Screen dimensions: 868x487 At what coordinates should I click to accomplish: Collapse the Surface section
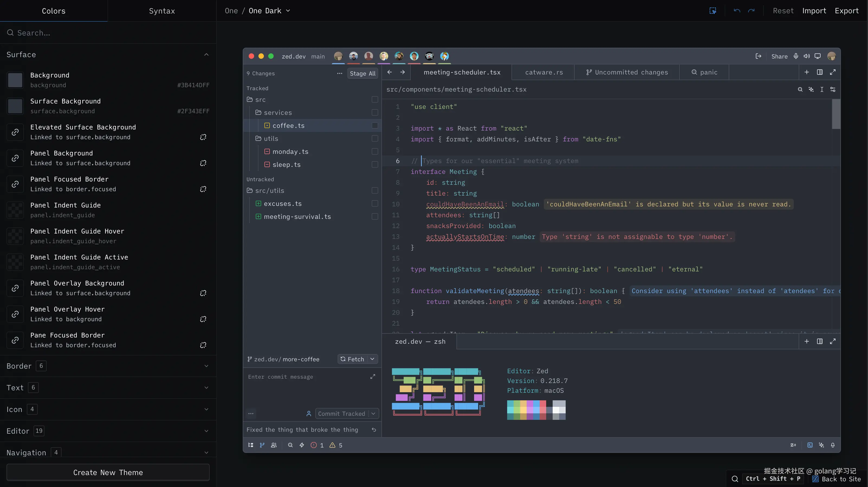point(206,54)
